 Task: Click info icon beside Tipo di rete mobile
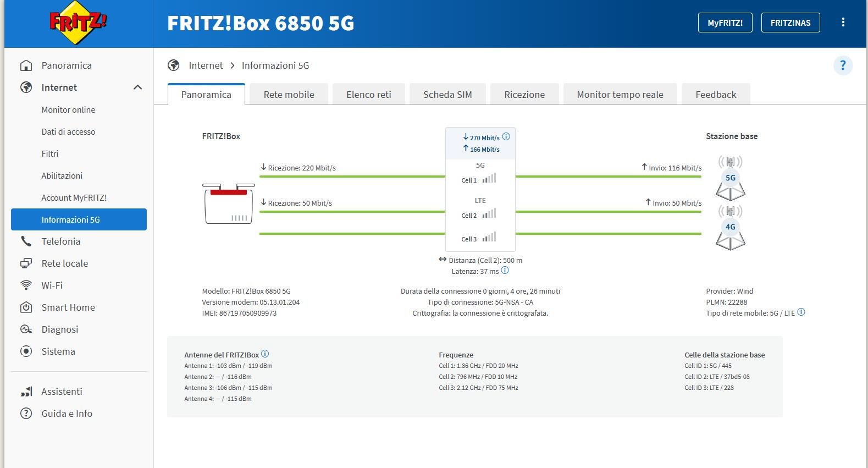tap(801, 312)
